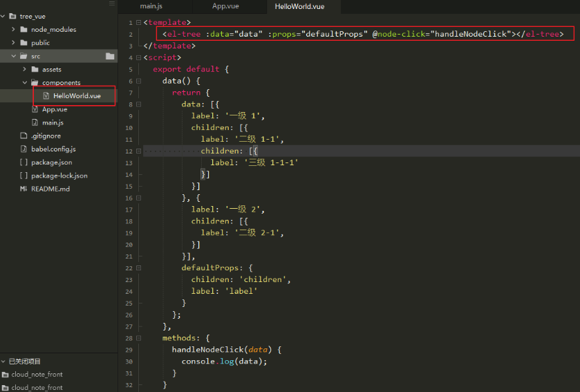This screenshot has width=580, height=392.
Task: Click the package.json bracket icon
Action: click(x=24, y=162)
